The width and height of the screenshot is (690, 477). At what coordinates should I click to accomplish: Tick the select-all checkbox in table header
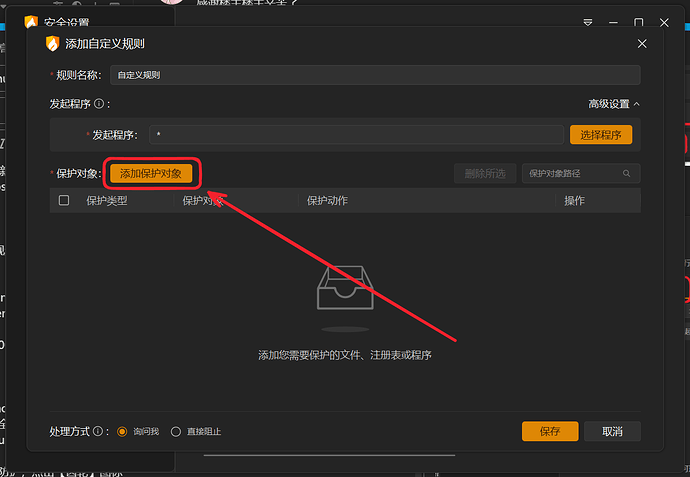point(64,201)
